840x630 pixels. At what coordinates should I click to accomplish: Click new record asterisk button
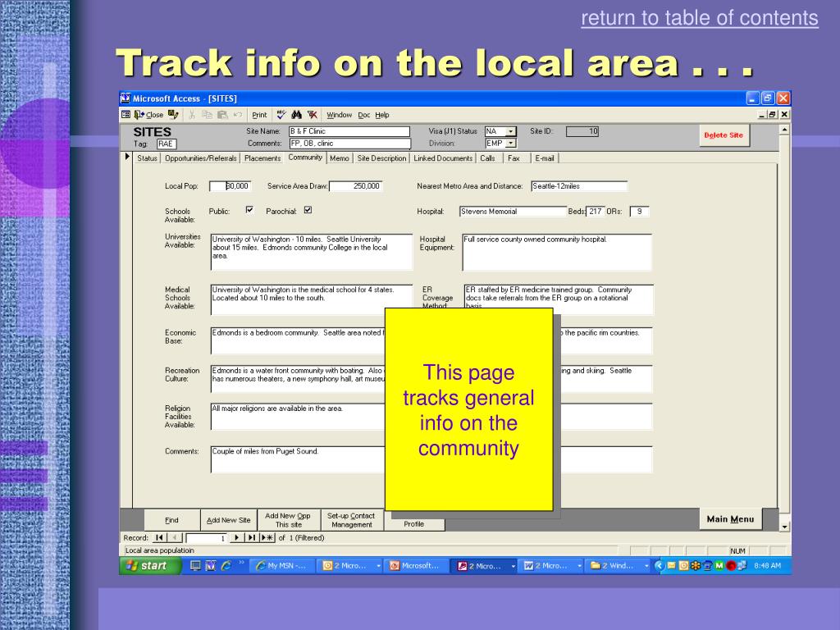click(267, 537)
